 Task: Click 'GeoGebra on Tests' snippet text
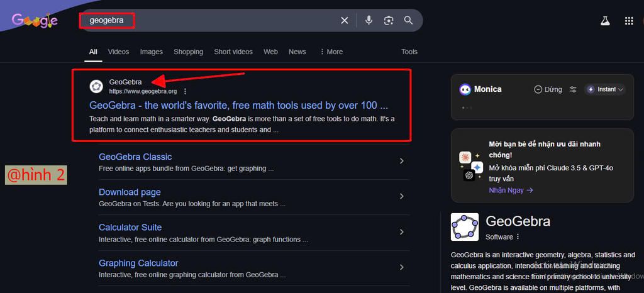click(x=192, y=204)
